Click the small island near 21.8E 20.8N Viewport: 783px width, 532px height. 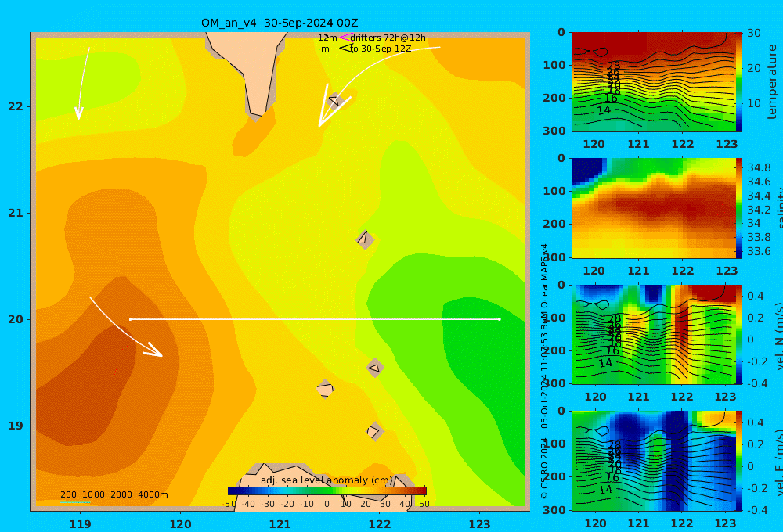[365, 239]
